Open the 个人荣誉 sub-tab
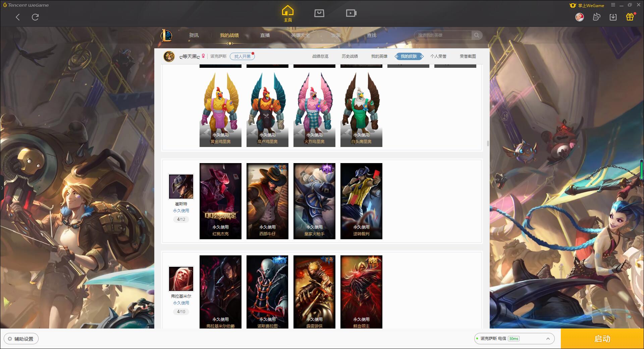 tap(438, 56)
